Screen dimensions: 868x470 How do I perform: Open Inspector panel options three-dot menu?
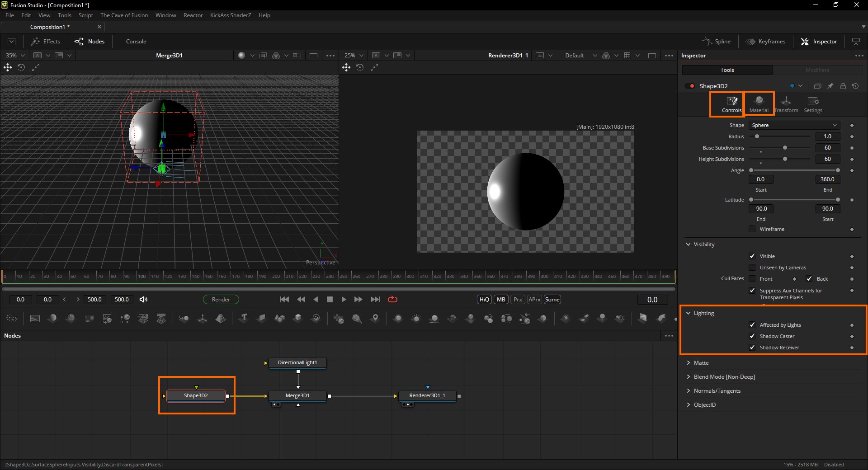(x=859, y=56)
